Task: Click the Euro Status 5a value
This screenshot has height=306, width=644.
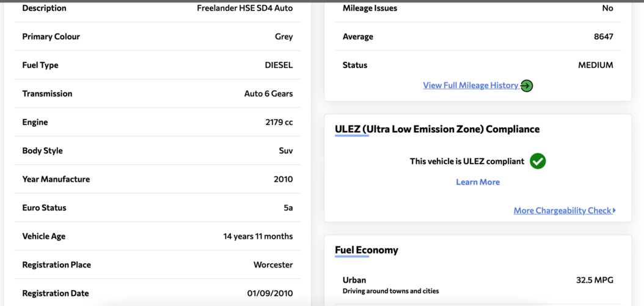Action: [x=288, y=207]
